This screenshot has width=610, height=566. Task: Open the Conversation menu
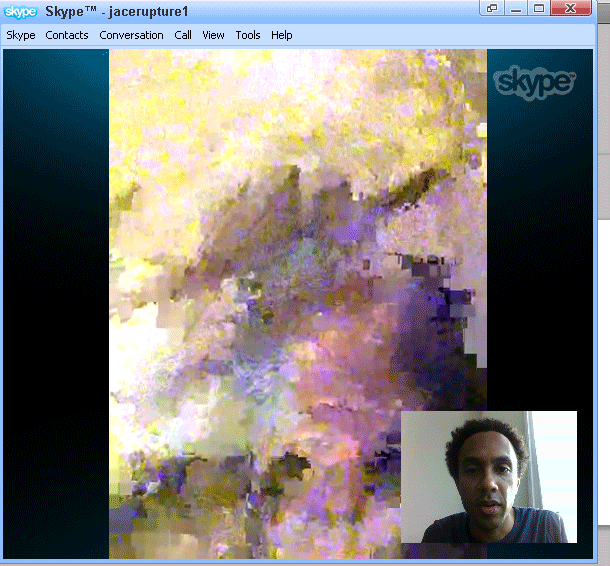(x=131, y=35)
